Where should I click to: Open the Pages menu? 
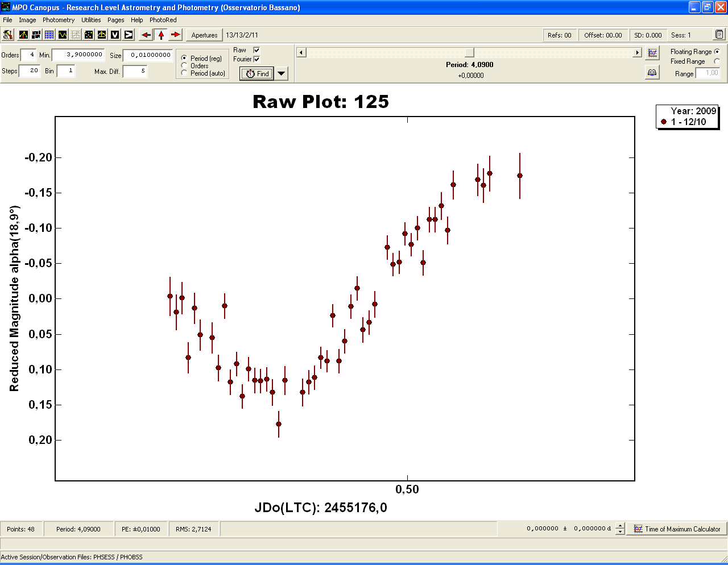coord(116,20)
